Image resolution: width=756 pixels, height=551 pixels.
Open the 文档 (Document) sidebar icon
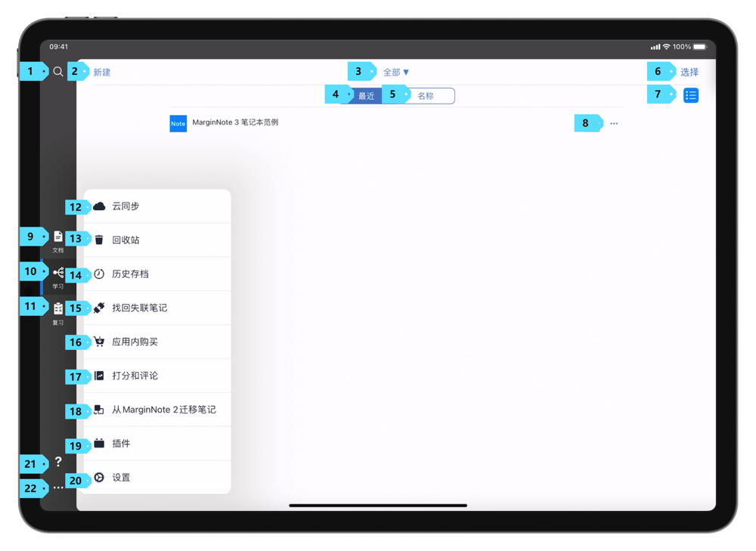point(58,238)
